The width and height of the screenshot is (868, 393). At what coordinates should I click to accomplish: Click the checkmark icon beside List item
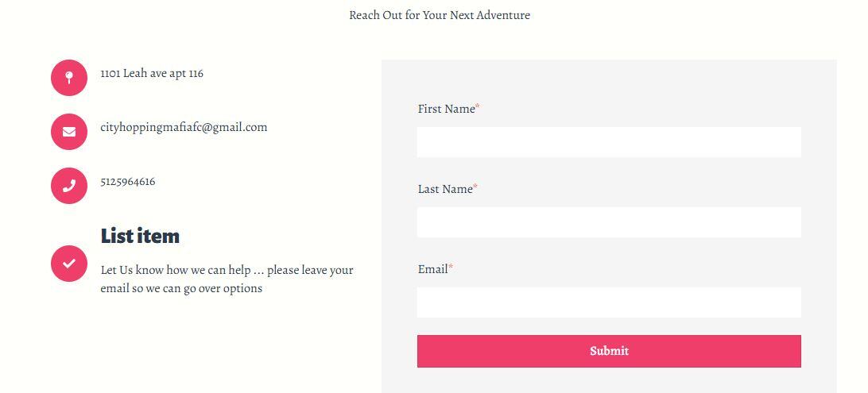(x=69, y=264)
